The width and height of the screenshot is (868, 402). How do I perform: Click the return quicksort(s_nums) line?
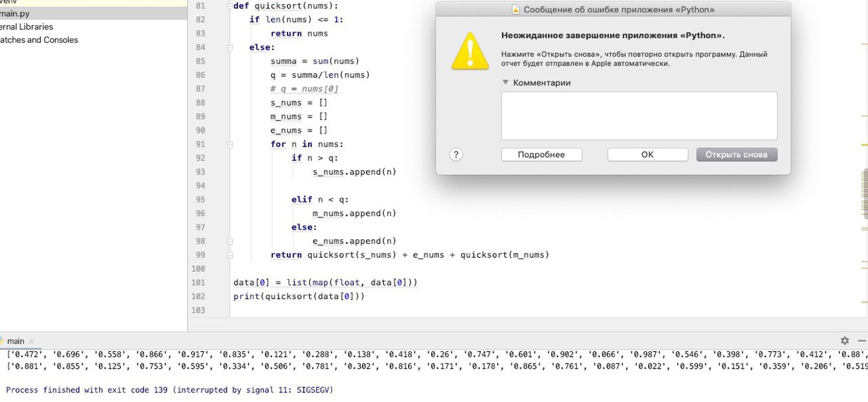pyautogui.click(x=410, y=255)
